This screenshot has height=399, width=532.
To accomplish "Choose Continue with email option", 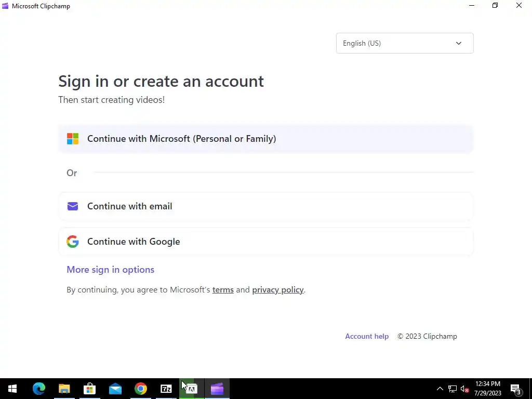I will (265, 206).
